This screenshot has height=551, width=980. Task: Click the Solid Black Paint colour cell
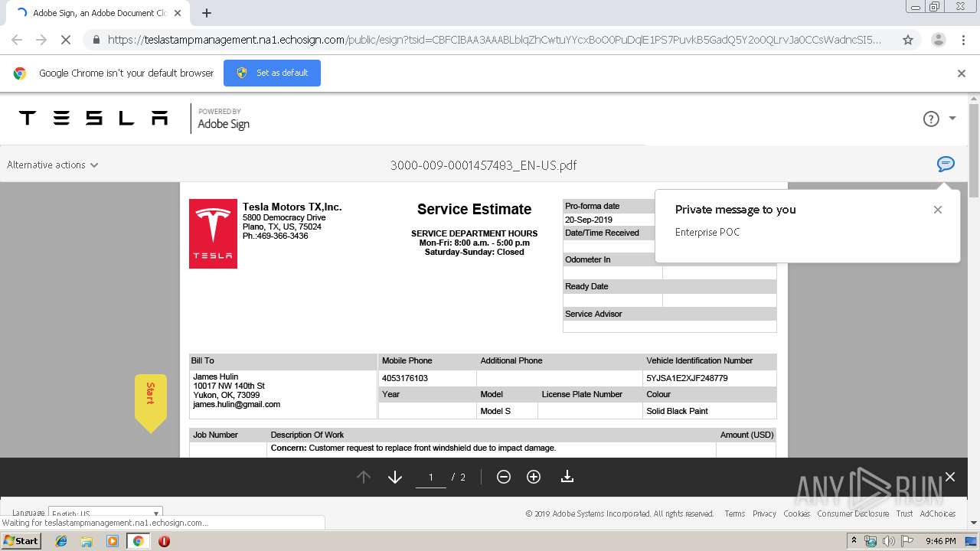(x=710, y=411)
